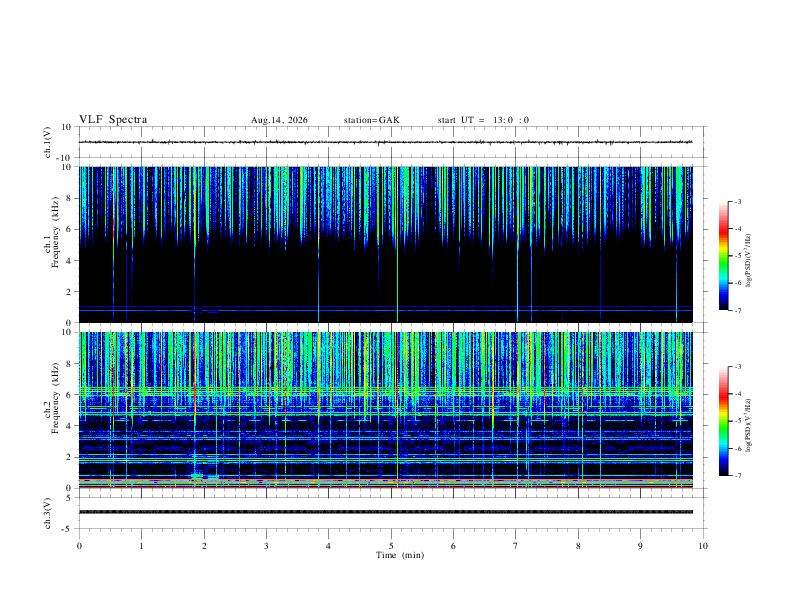Click the Time (min) axis label

(400, 555)
